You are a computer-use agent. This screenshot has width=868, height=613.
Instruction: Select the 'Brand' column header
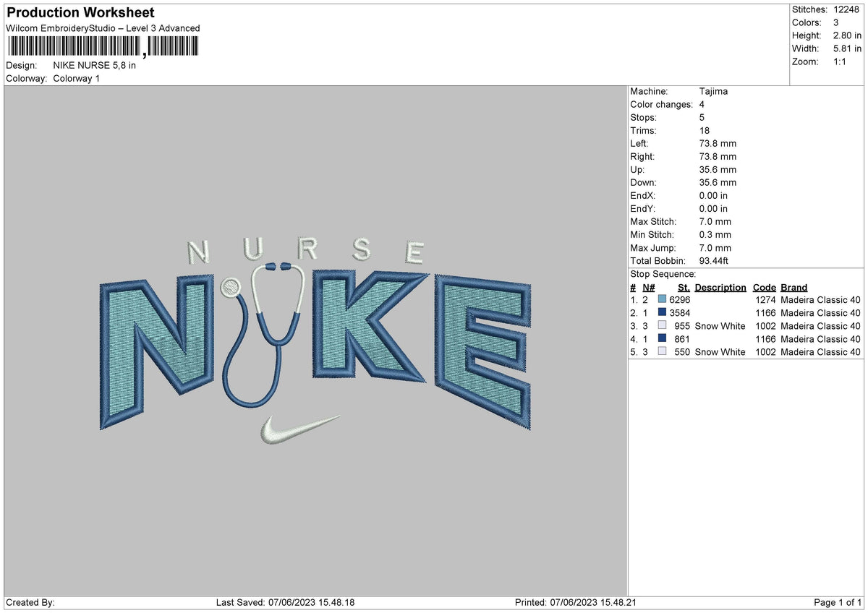794,287
